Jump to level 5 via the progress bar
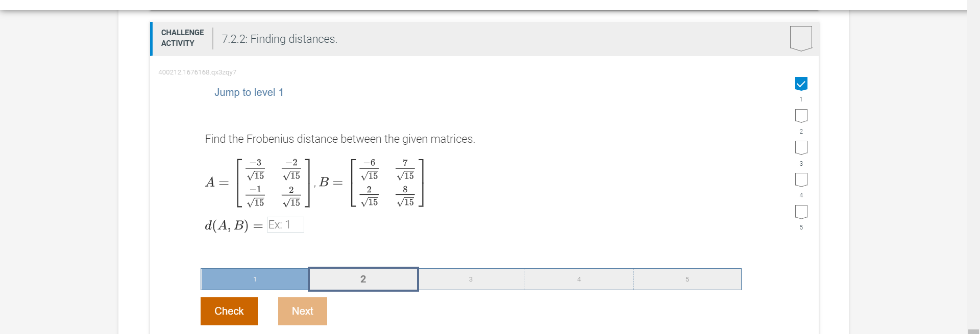 click(687, 279)
